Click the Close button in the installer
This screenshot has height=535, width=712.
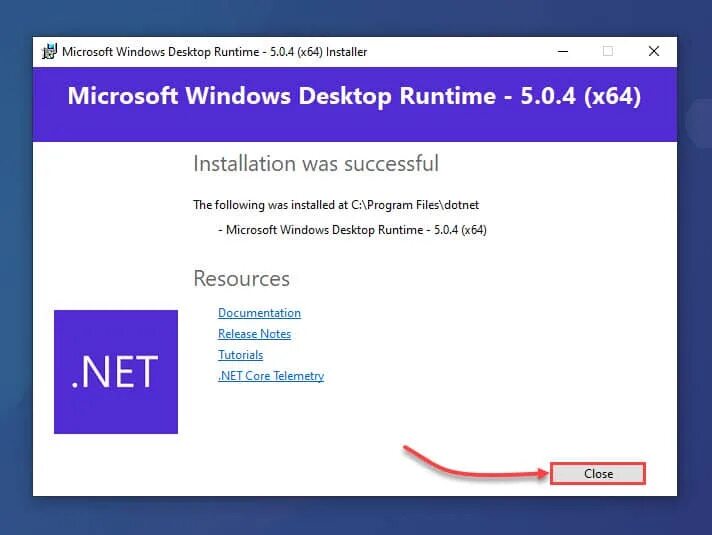click(x=598, y=474)
